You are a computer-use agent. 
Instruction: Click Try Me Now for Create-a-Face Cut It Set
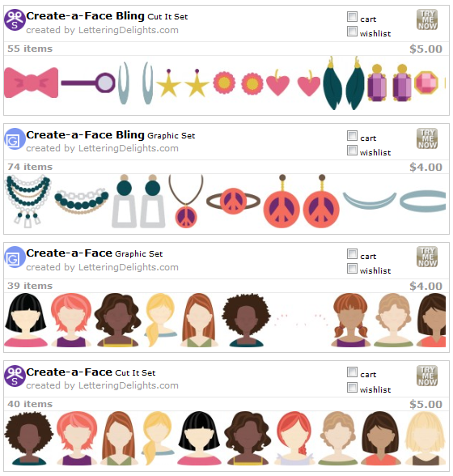pos(427,376)
